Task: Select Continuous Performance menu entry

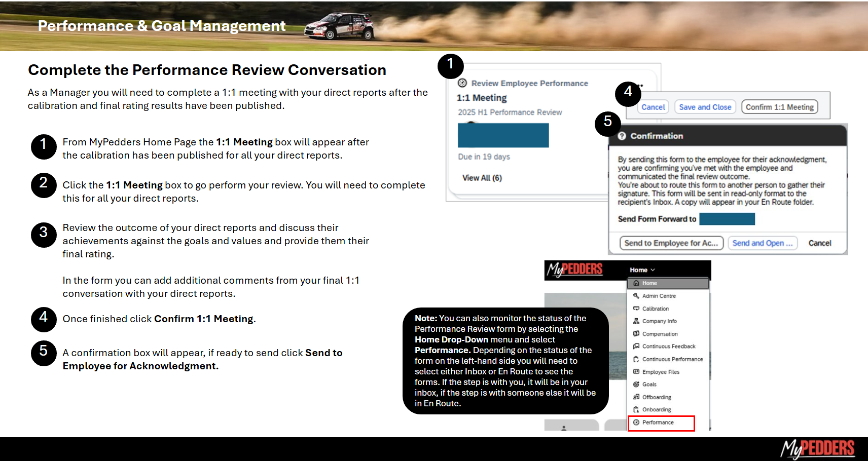Action: pyautogui.click(x=672, y=359)
